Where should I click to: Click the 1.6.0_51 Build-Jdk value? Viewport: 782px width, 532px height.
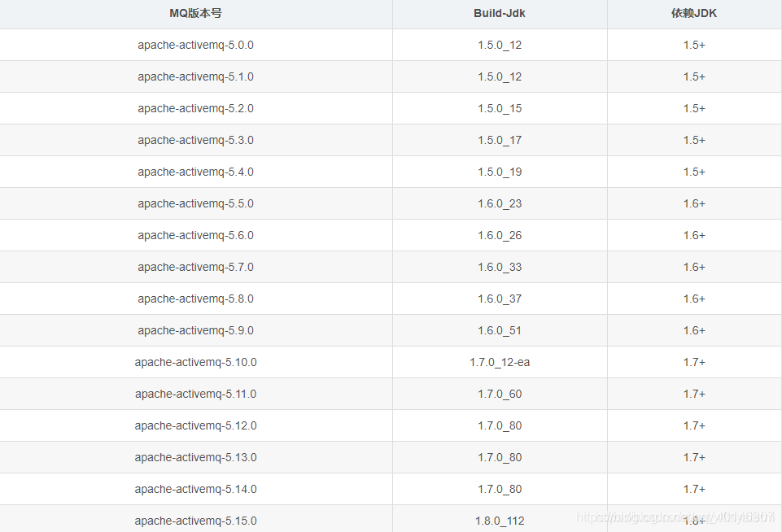tap(499, 330)
